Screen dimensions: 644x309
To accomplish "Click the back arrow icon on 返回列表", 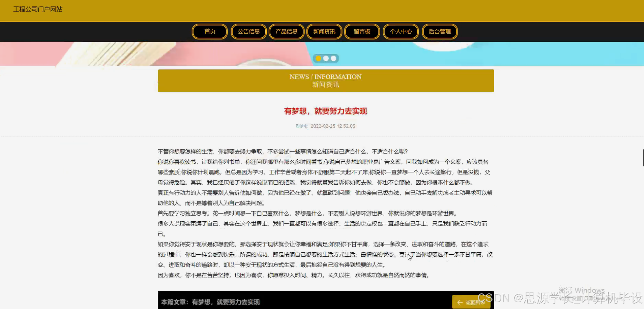I will 460,302.
